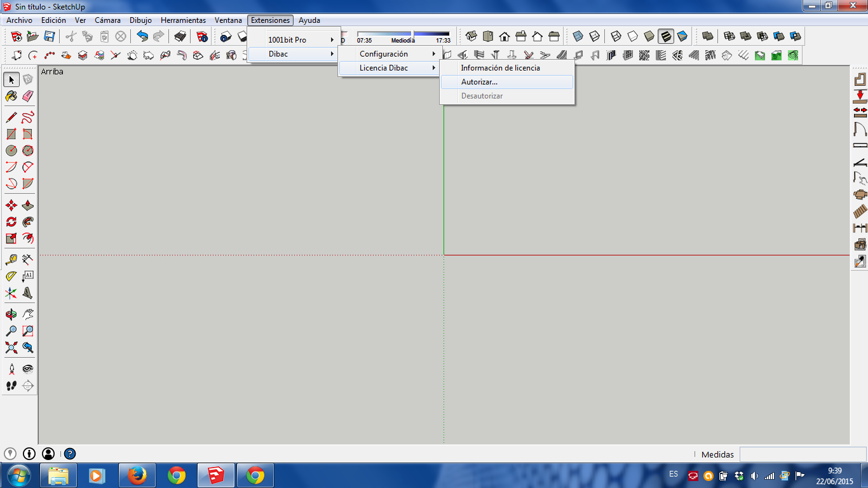Activate the Zoom Extents tool
This screenshot has height=488, width=868.
[x=11, y=348]
